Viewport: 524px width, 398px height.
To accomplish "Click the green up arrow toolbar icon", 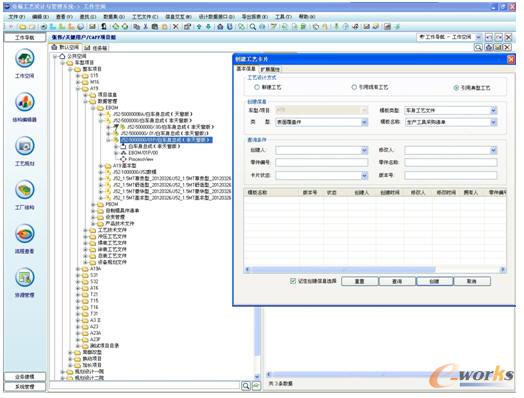I will point(199,27).
